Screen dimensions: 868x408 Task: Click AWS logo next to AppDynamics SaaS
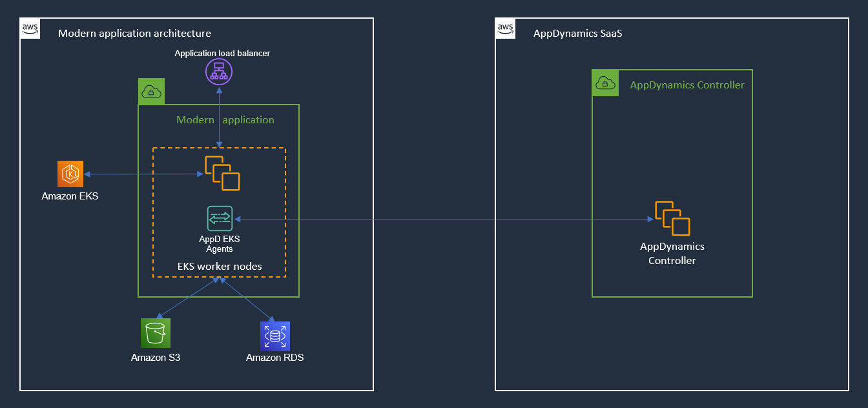[506, 28]
